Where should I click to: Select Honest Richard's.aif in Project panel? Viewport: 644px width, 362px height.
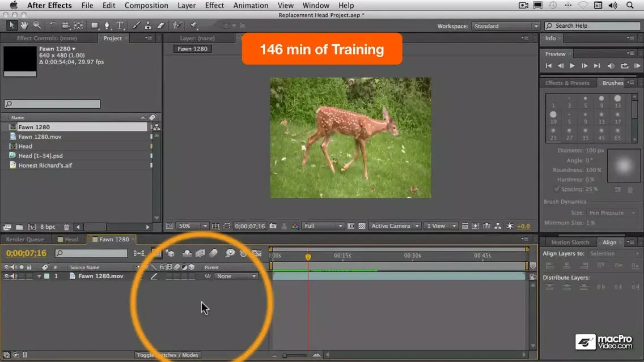[45, 165]
